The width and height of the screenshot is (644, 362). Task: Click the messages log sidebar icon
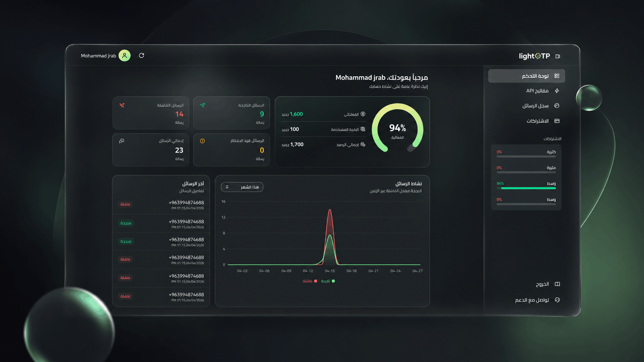coord(557,106)
